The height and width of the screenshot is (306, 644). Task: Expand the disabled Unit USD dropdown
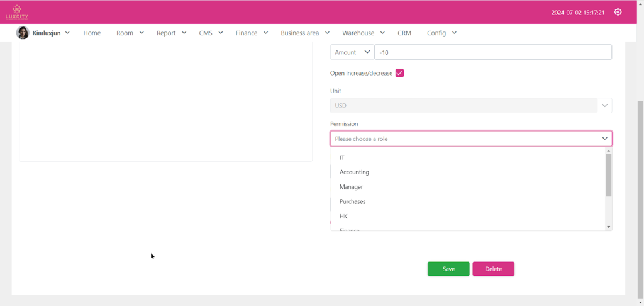click(470, 106)
